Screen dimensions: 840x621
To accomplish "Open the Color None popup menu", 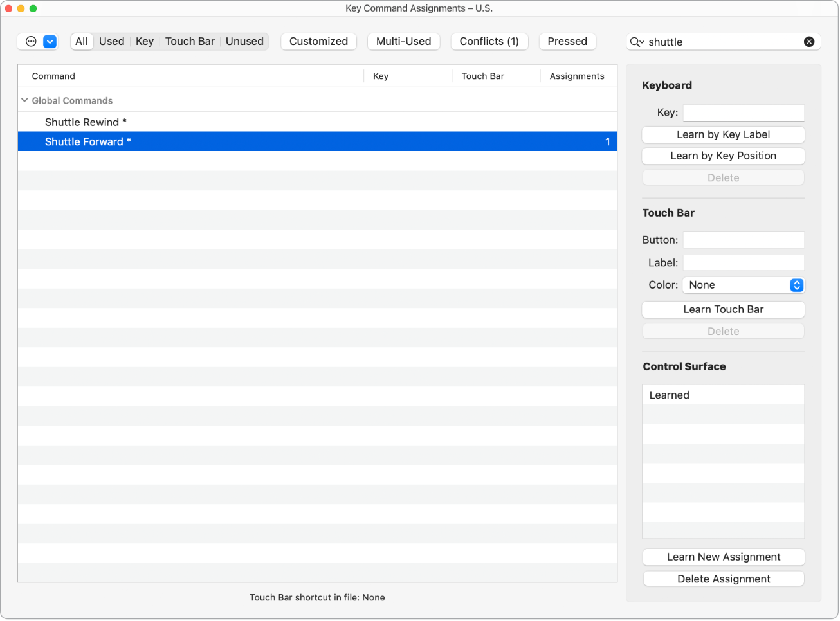I will [x=744, y=285].
